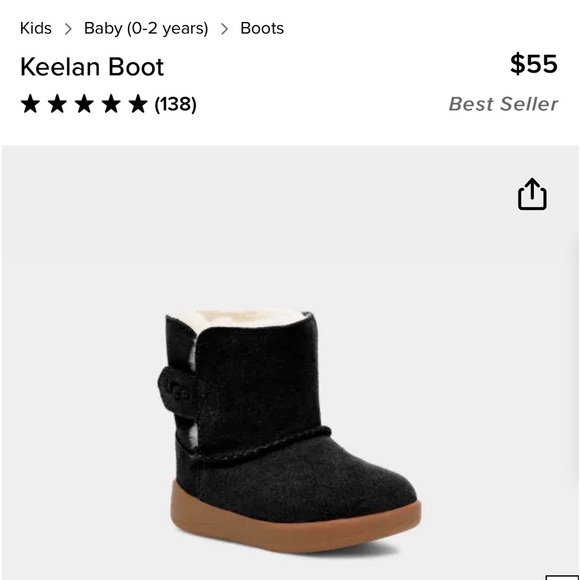Click the first rating star

tap(30, 104)
